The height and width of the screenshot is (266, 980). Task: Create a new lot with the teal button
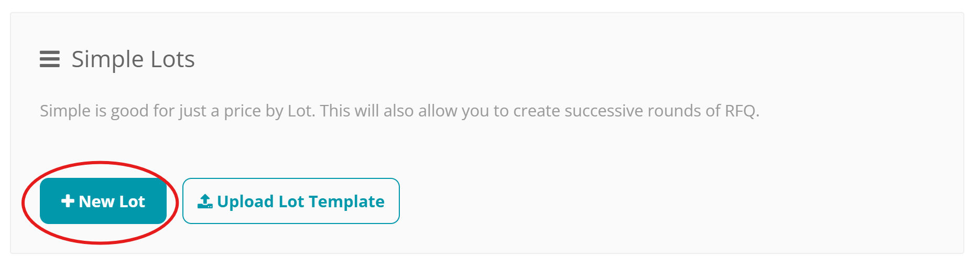point(103,201)
